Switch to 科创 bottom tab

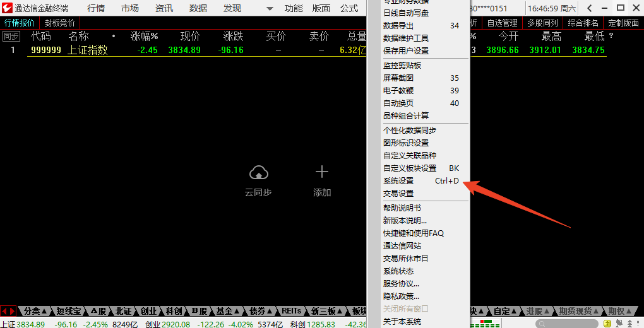tap(174, 311)
